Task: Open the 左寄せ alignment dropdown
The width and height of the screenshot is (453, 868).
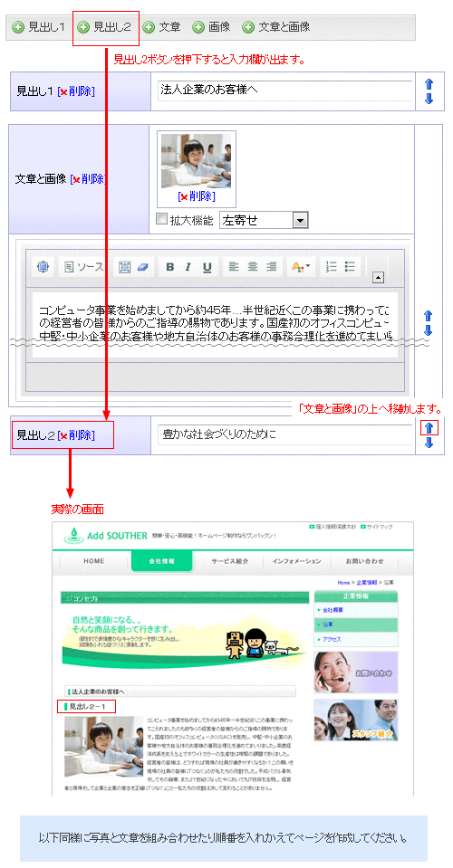Action: pos(265,220)
